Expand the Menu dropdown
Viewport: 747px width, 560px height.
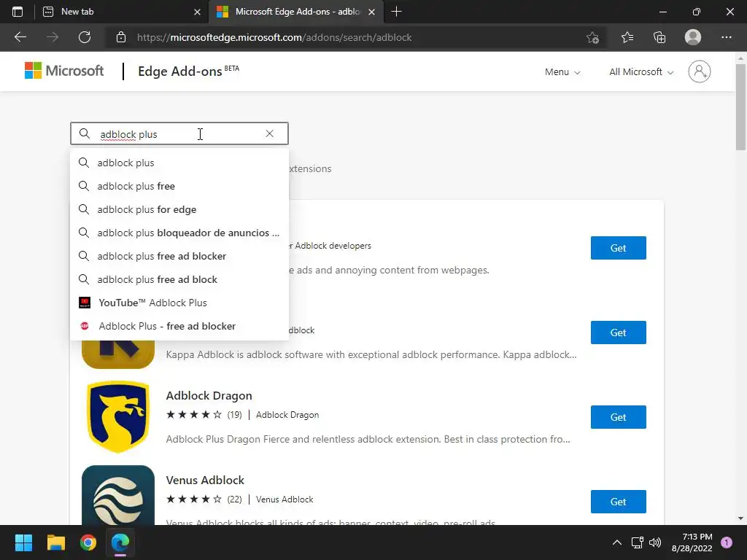pos(562,72)
